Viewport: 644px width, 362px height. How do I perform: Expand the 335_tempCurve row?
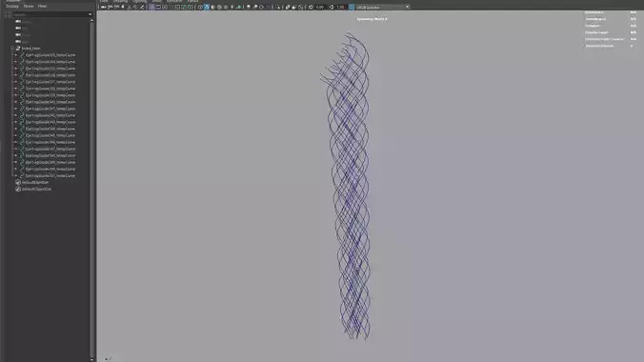16,69
